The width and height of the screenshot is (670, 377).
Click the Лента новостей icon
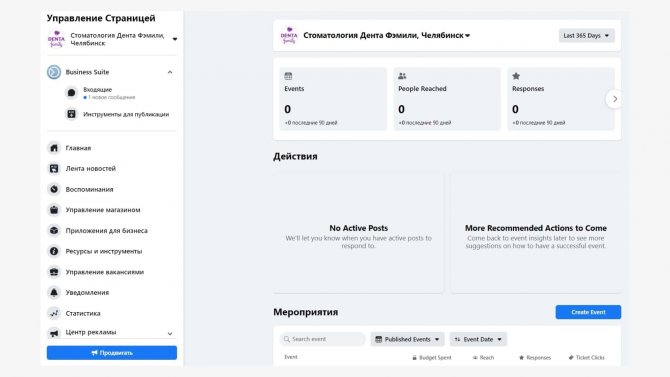tap(54, 168)
